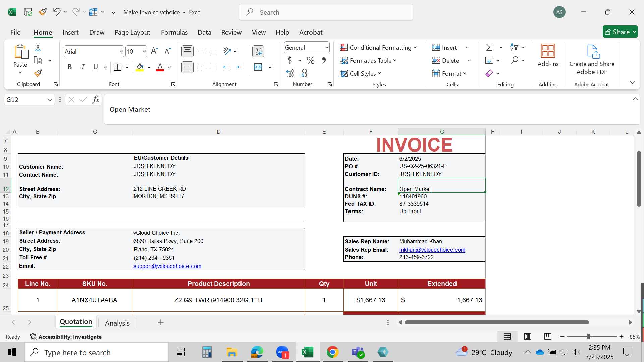644x362 pixels.
Task: Click the Comma Style icon
Action: [x=324, y=61]
